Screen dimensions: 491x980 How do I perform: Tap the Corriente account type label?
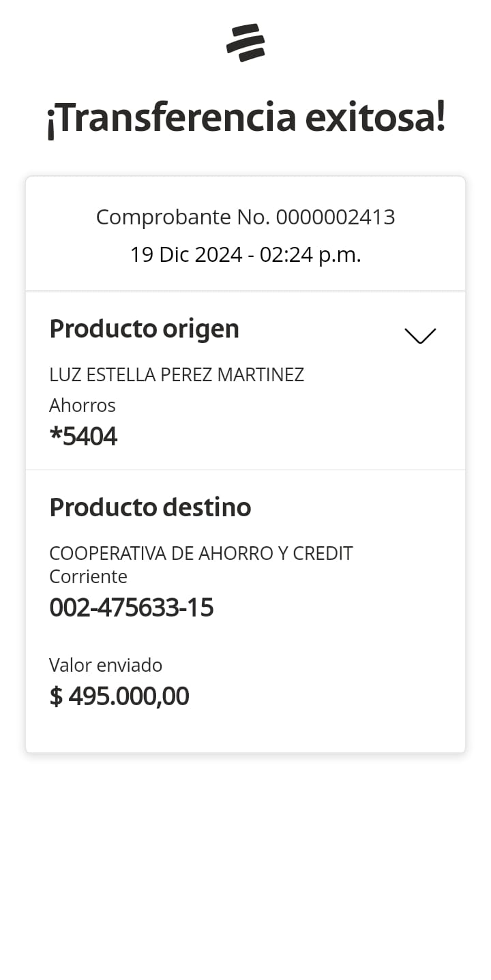(x=88, y=576)
